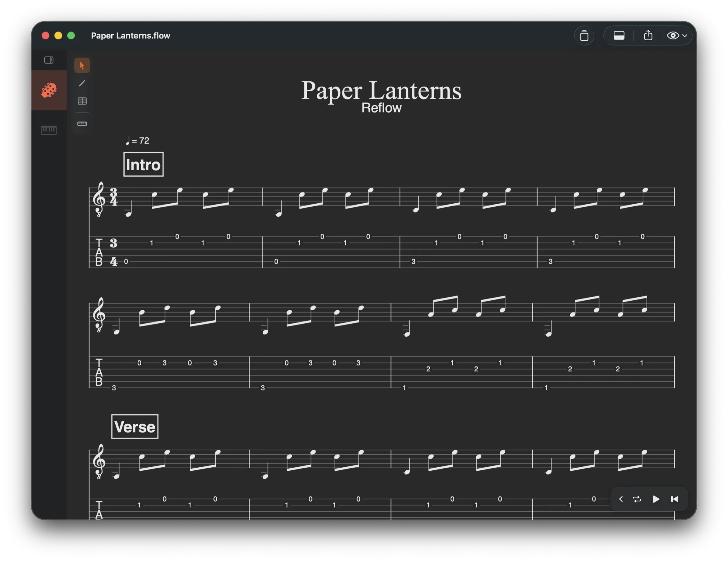Screen dimensions: 728x561
Task: Select the Reflow subtitle text
Action: coord(381,108)
